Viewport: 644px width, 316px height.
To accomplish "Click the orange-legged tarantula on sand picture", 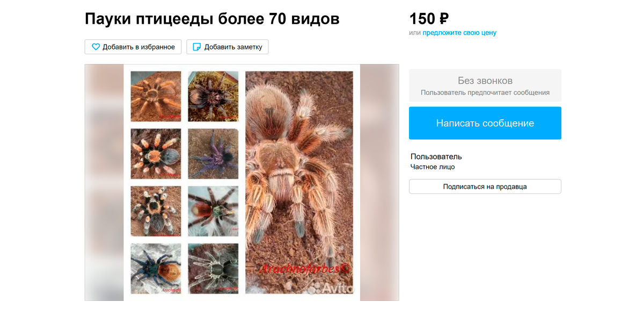I will point(156,97).
